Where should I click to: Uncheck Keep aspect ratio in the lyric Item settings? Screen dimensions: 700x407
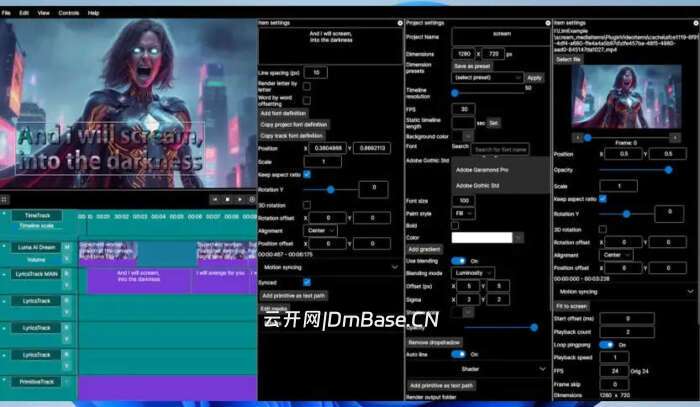pyautogui.click(x=307, y=174)
